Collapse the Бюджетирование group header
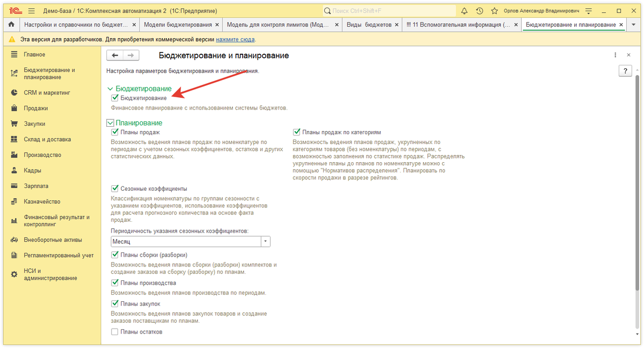 click(140, 89)
